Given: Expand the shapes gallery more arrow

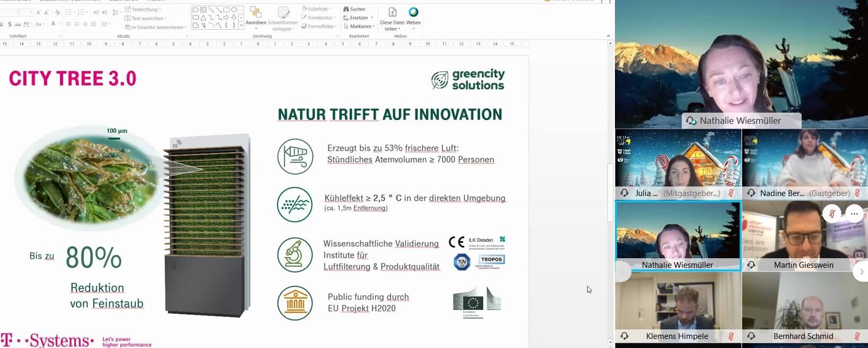Looking at the screenshot, I should [241, 25].
